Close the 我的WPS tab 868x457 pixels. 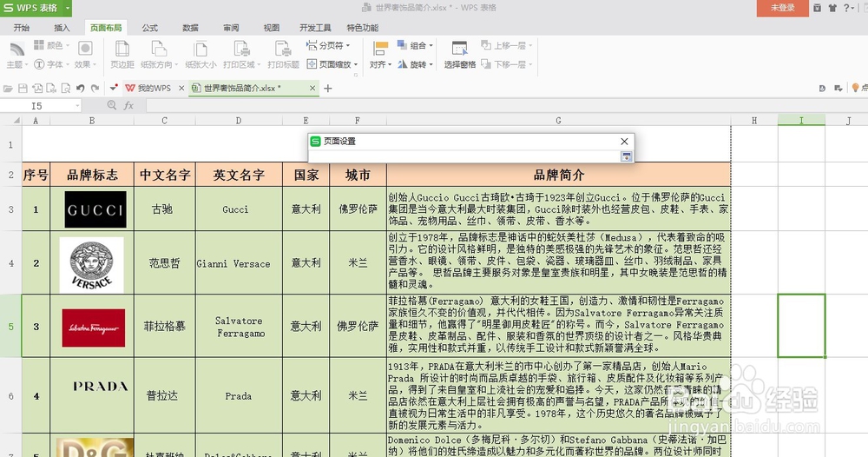coord(181,88)
